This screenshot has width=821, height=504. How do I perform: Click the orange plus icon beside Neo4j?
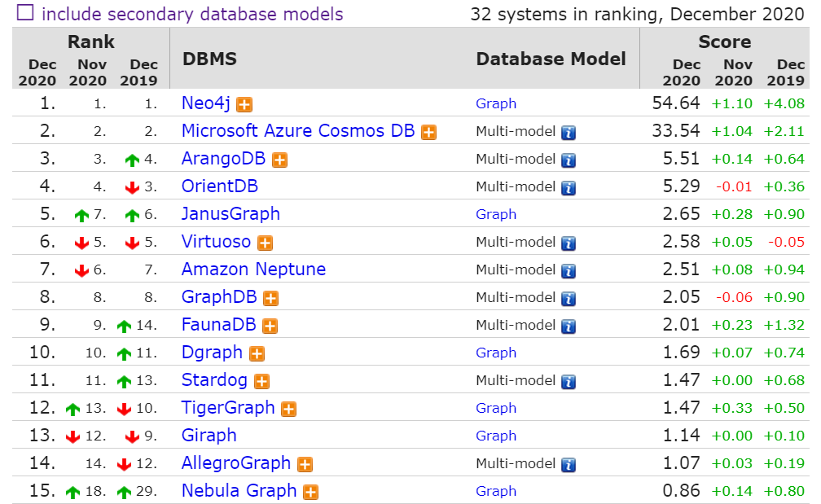[244, 104]
